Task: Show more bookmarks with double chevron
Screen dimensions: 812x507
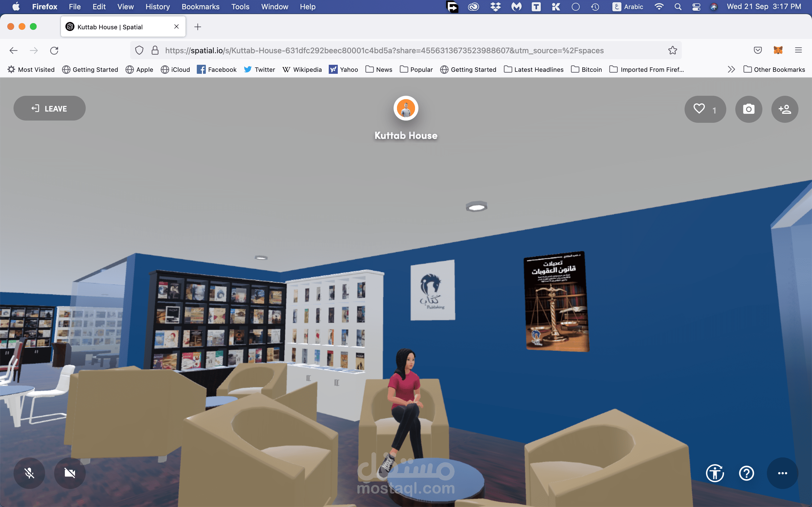Action: 731,69
